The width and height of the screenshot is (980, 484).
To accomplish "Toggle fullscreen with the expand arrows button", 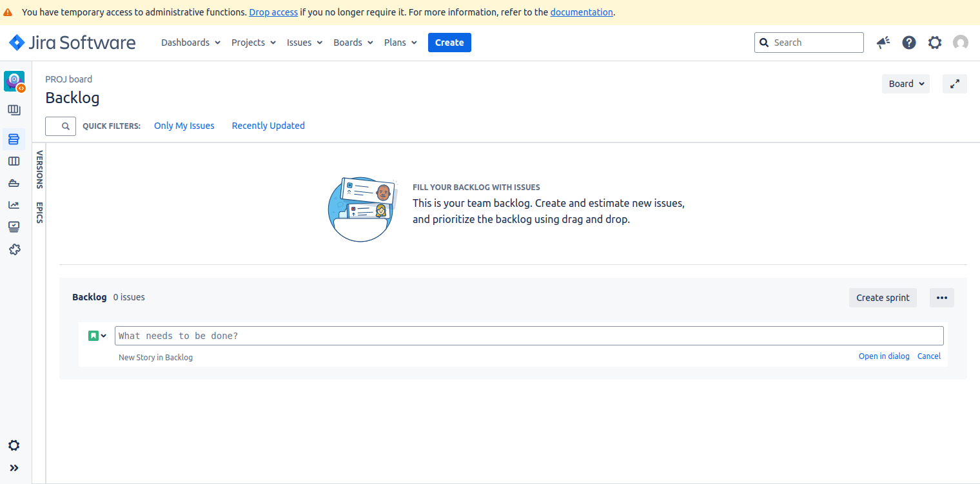I will pyautogui.click(x=954, y=84).
